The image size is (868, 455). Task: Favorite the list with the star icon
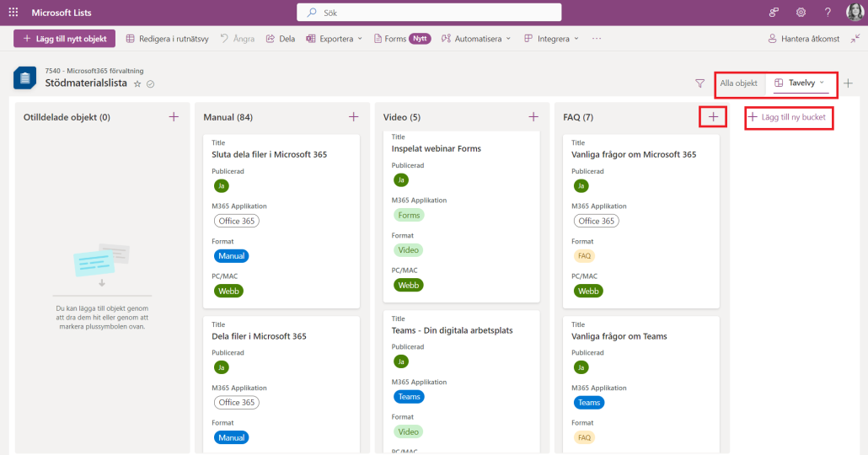coord(137,84)
